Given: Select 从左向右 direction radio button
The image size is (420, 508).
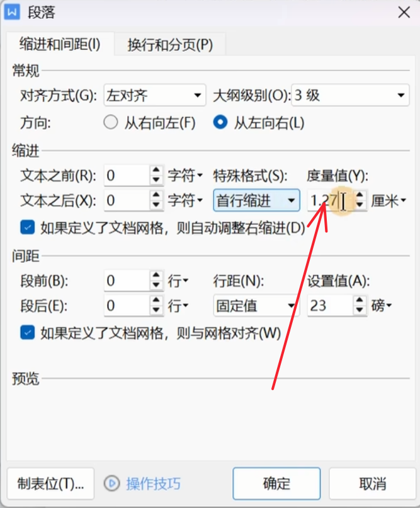Looking at the screenshot, I should (x=220, y=123).
